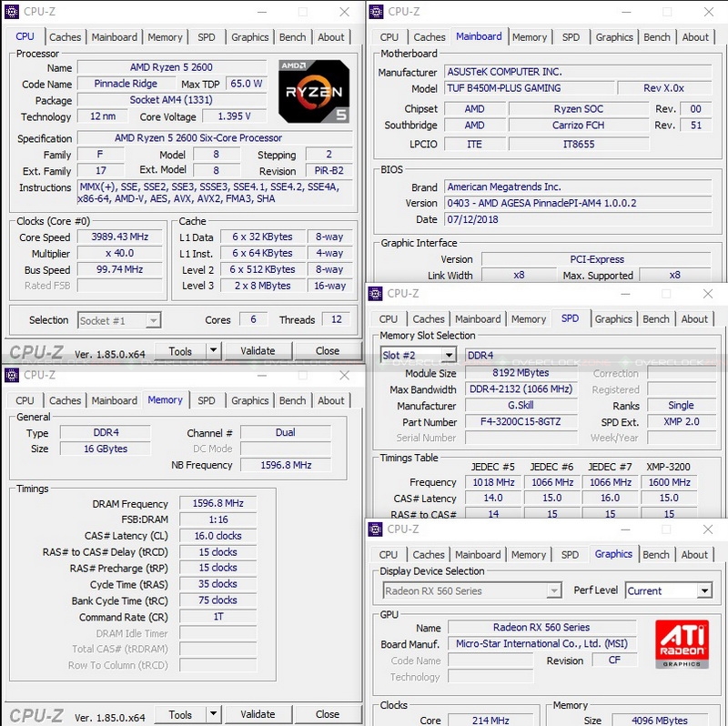Click the Tools button in the Memory window

180,714
